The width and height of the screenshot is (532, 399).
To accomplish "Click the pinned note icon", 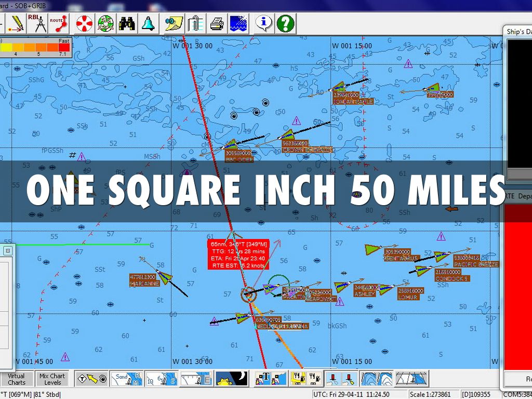I will (x=174, y=23).
